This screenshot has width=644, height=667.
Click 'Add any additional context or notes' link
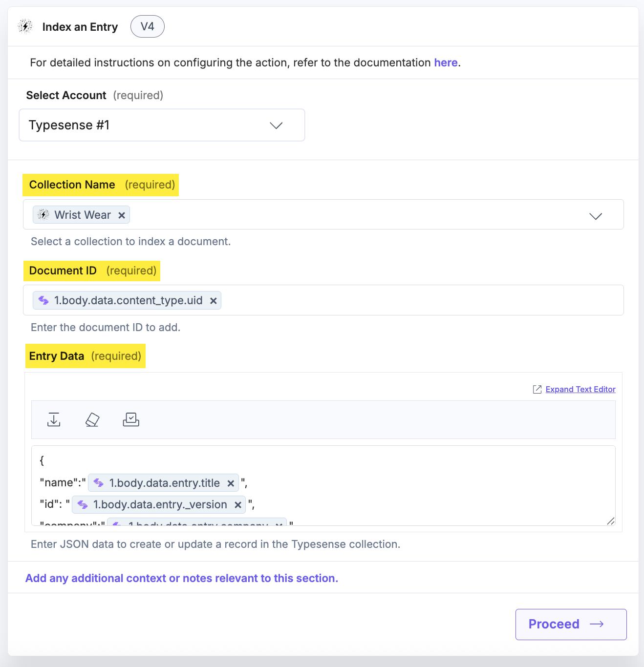[x=182, y=578]
